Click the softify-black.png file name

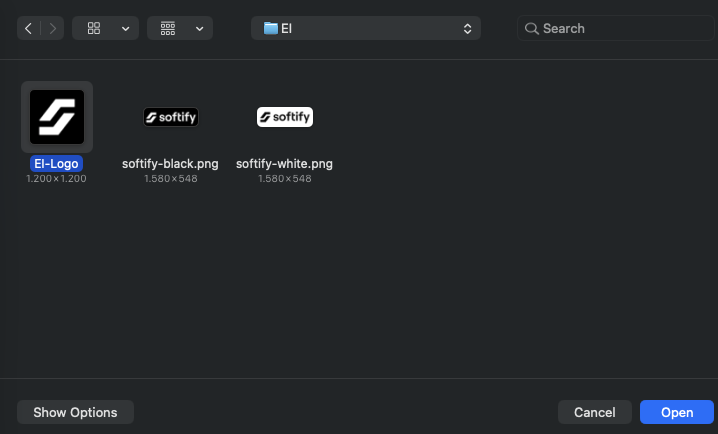[x=170, y=164]
